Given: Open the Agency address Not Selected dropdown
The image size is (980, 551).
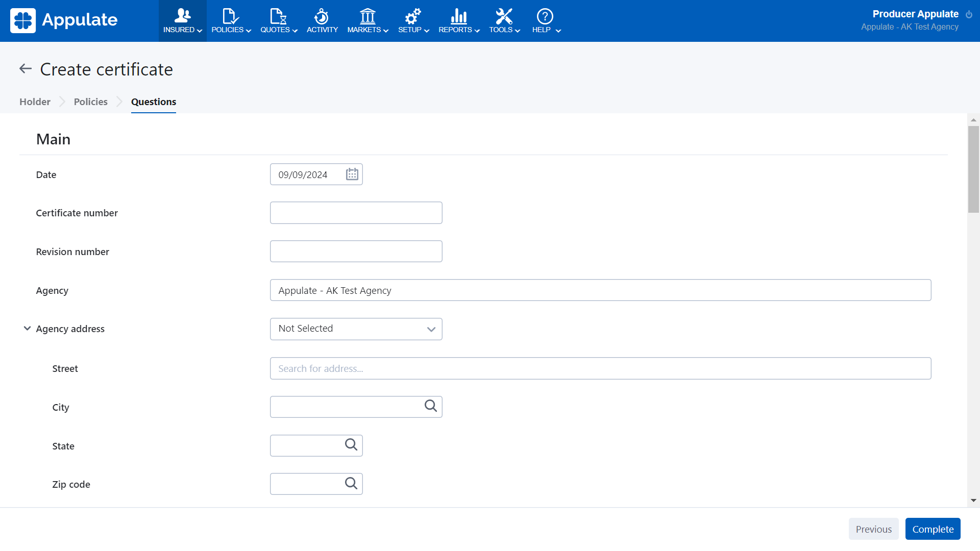Looking at the screenshot, I should tap(356, 329).
